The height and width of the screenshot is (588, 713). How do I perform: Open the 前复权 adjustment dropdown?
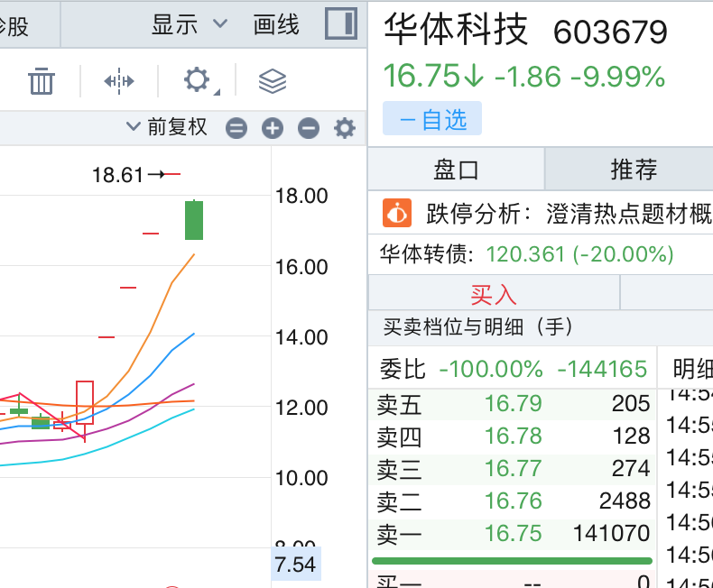[x=166, y=127]
